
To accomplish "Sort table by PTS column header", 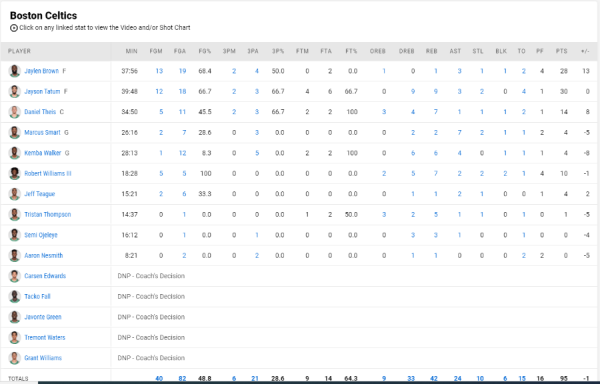I will click(561, 51).
